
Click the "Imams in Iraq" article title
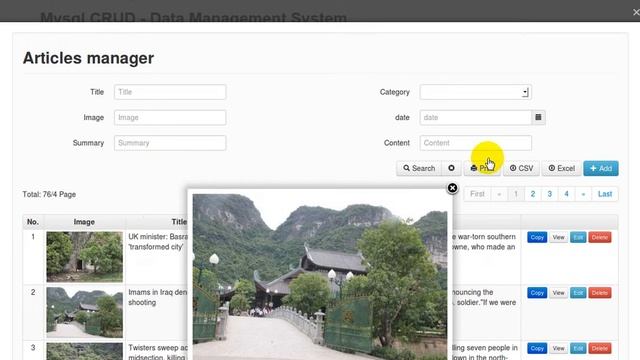(x=158, y=297)
